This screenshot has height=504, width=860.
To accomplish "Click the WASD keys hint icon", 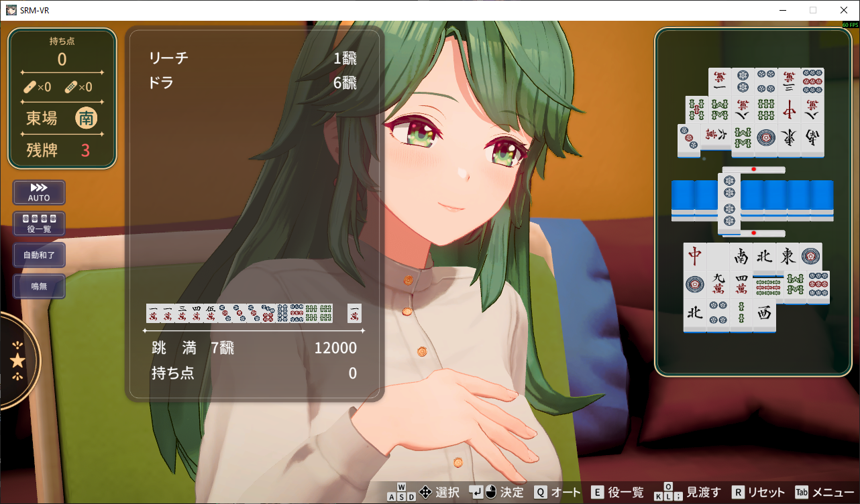I will point(401,492).
